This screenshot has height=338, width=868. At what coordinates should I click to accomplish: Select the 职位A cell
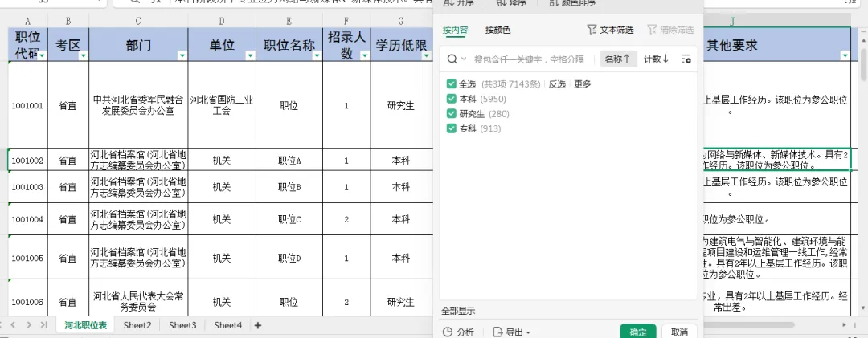pos(289,161)
